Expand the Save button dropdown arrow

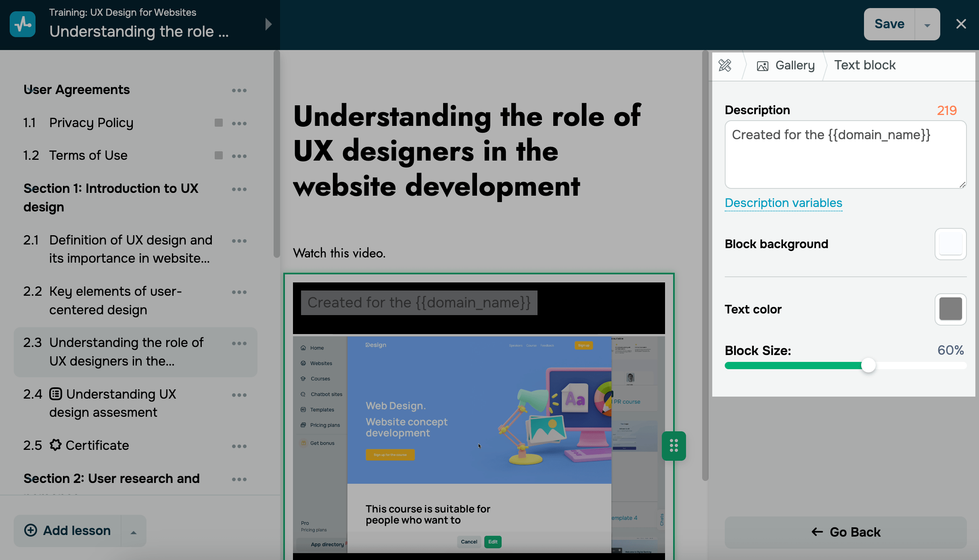pos(927,25)
